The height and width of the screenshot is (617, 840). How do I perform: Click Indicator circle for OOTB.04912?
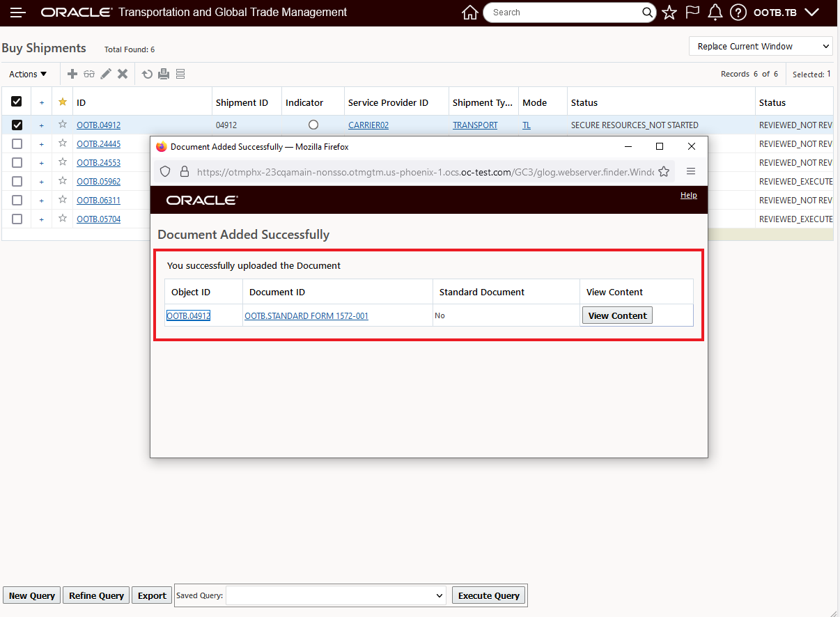[x=313, y=125]
